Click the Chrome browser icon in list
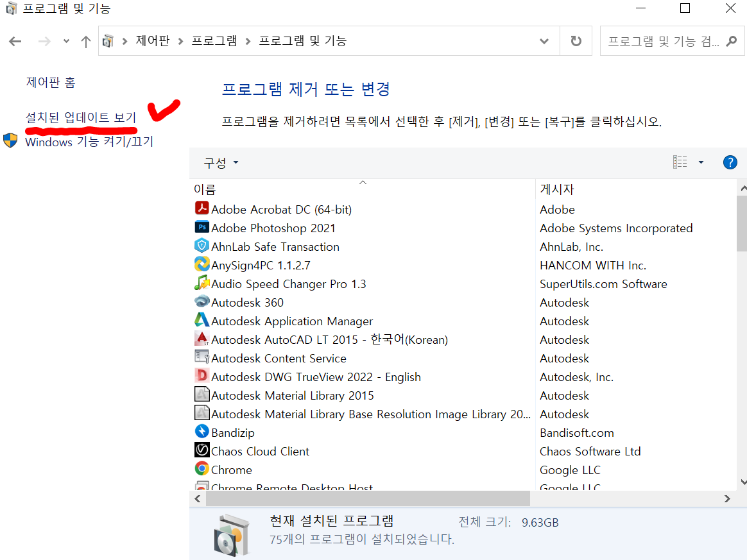Screen dimensions: 747x560 [202, 468]
